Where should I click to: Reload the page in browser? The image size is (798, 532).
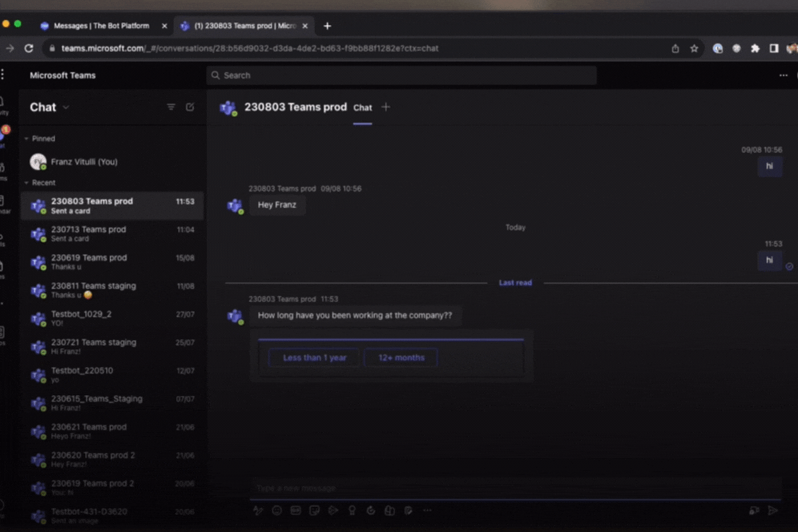point(29,49)
